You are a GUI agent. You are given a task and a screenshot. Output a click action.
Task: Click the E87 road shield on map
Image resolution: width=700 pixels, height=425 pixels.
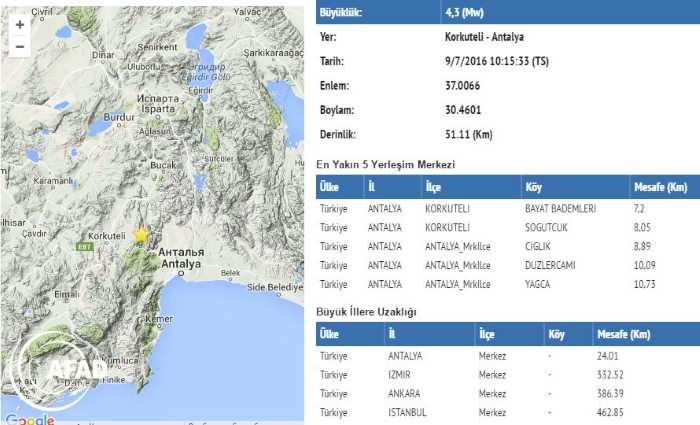pos(86,247)
